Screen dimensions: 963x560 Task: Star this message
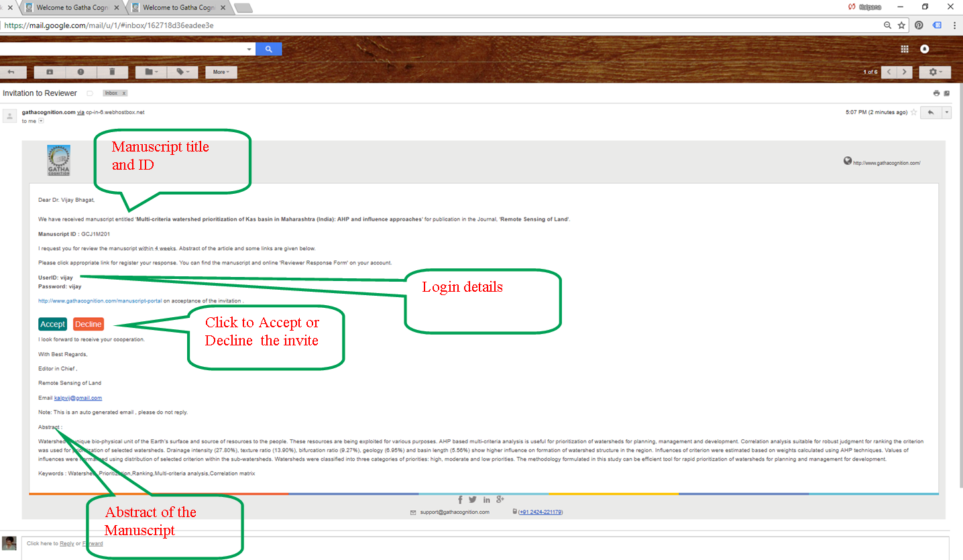coord(913,113)
